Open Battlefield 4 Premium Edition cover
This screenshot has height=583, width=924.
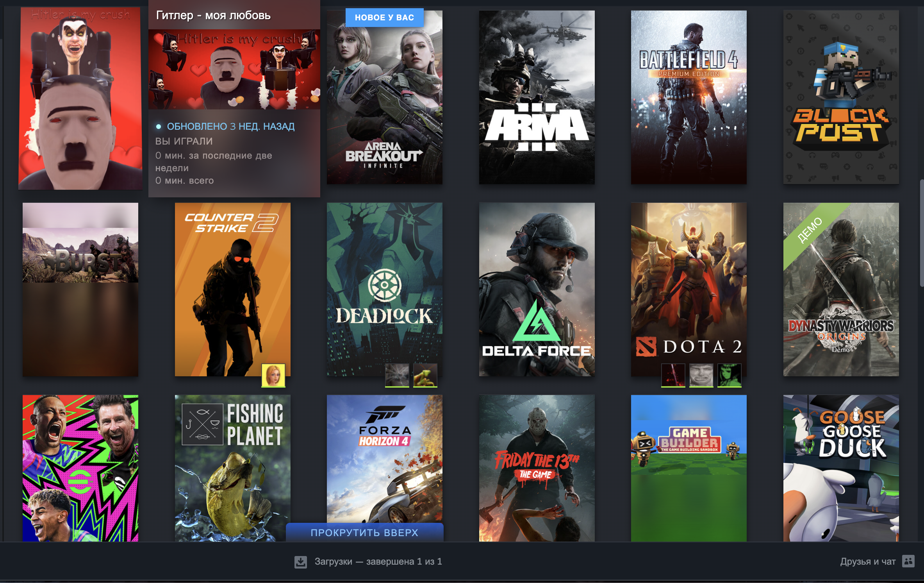[x=689, y=97]
